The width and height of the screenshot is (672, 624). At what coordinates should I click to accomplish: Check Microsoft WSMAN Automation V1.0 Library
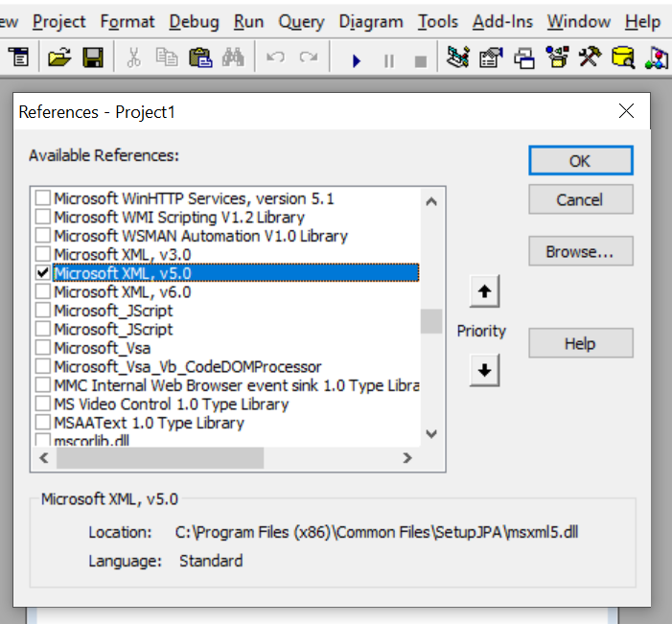click(x=43, y=235)
